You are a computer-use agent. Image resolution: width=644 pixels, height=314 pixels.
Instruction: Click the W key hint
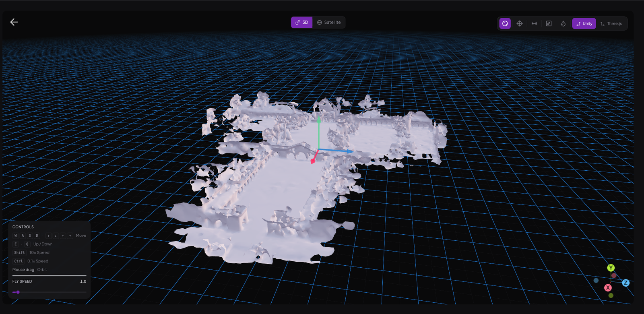pyautogui.click(x=16, y=235)
